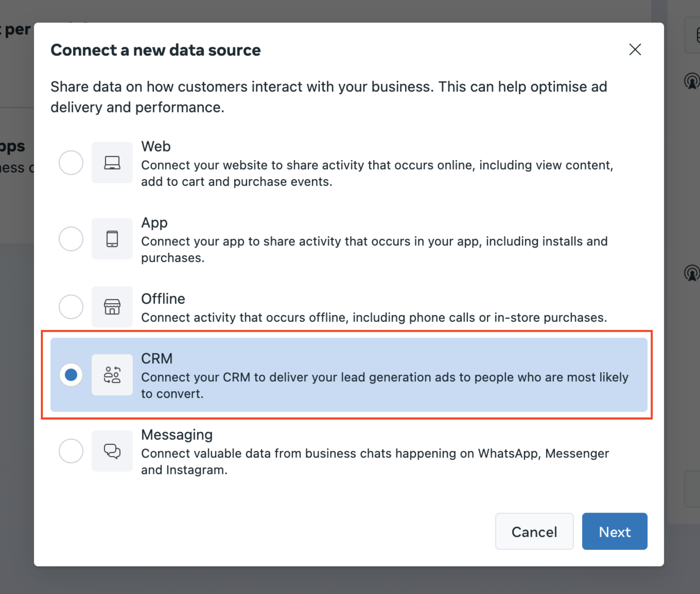Image resolution: width=700 pixels, height=594 pixels.
Task: Select the Web radio button
Action: point(71,163)
